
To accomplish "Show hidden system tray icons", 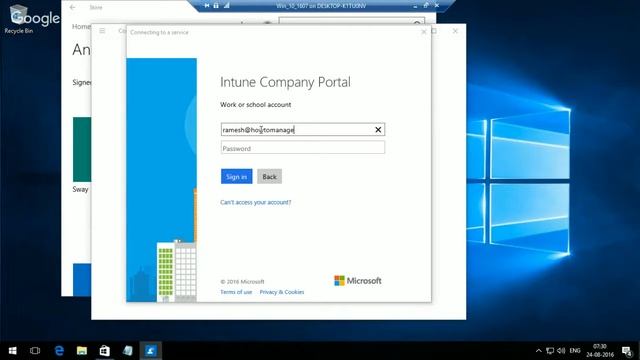I will [538, 351].
